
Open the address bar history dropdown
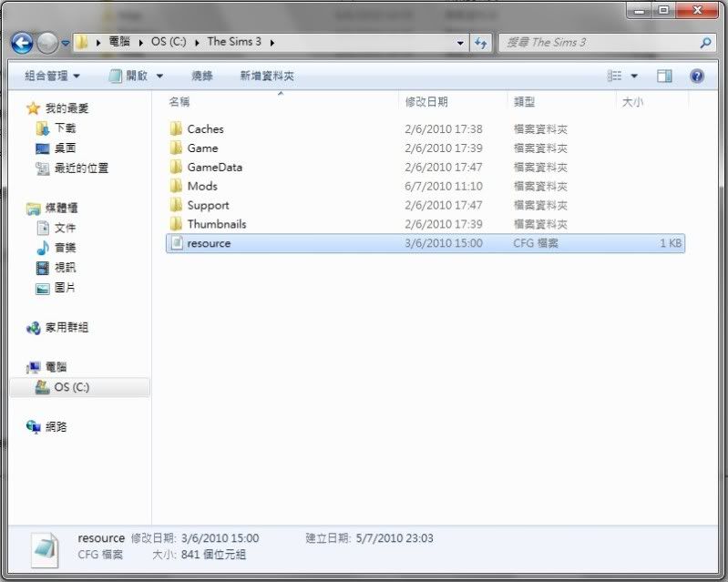point(460,42)
